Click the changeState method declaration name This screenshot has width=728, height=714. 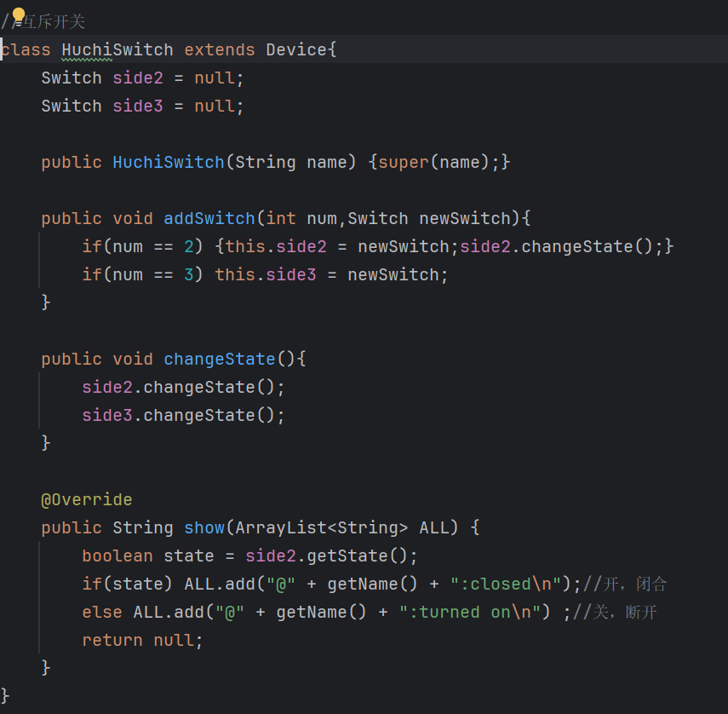[220, 359]
